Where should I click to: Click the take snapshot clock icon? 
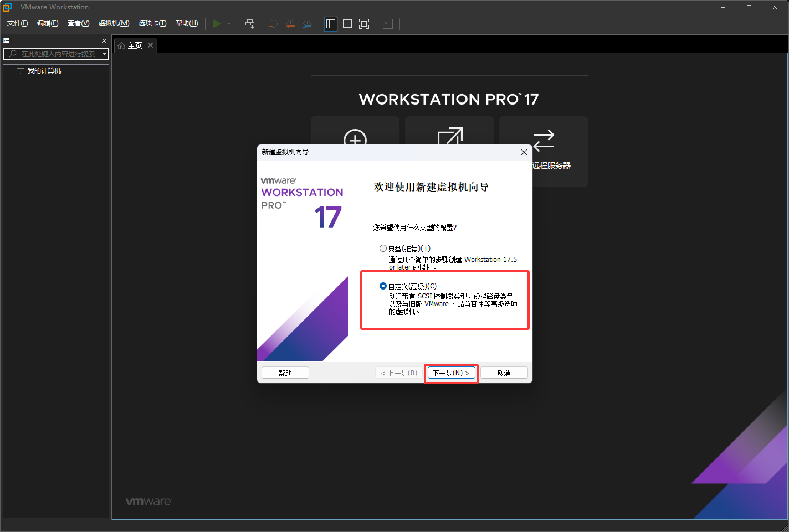click(x=273, y=24)
